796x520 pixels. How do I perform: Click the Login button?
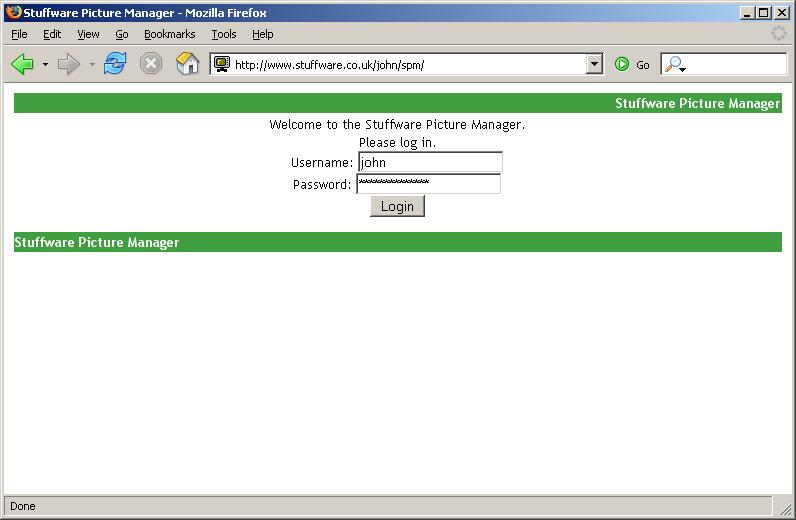397,206
